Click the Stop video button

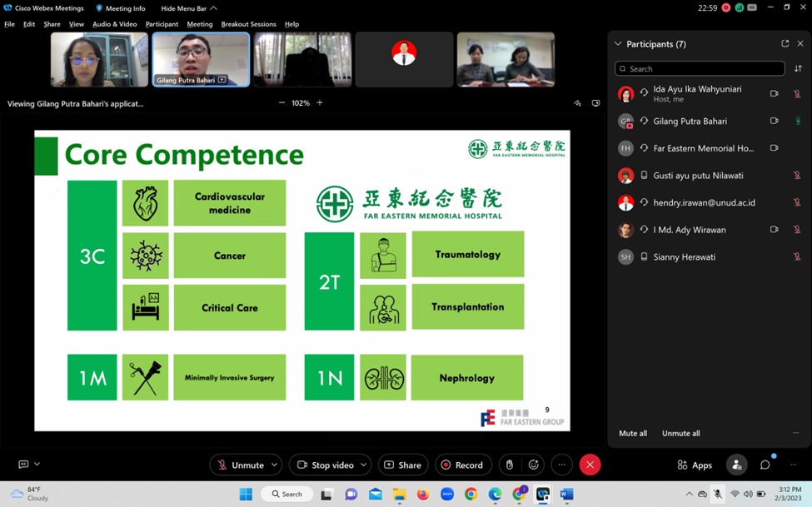click(x=326, y=465)
